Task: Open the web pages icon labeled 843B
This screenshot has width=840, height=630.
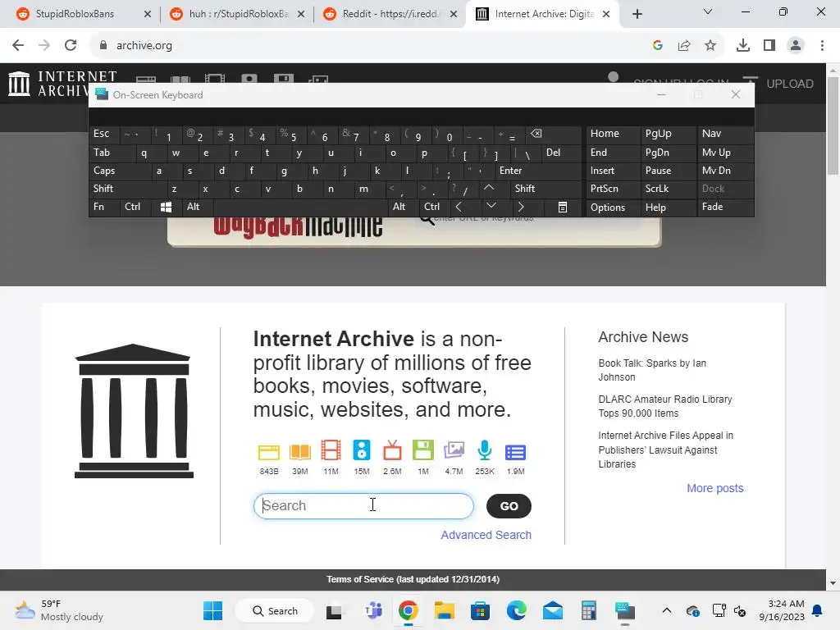Action: click(269, 453)
